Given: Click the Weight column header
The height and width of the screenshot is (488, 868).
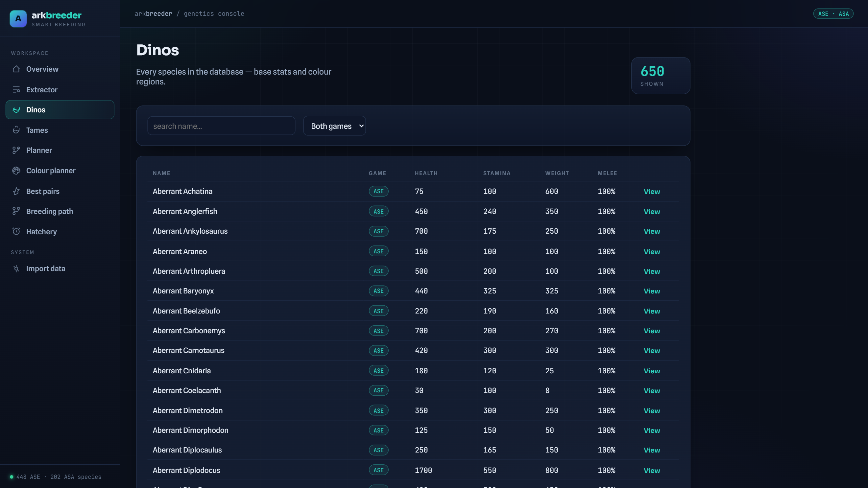Looking at the screenshot, I should 557,173.
